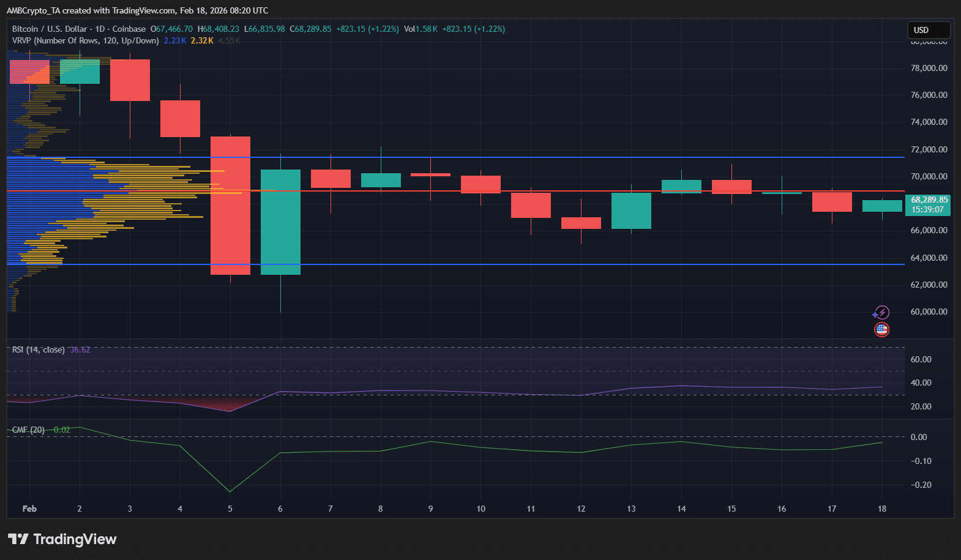The height and width of the screenshot is (560, 961).
Task: Click the RSI scale label 40.00
Action: click(x=921, y=383)
